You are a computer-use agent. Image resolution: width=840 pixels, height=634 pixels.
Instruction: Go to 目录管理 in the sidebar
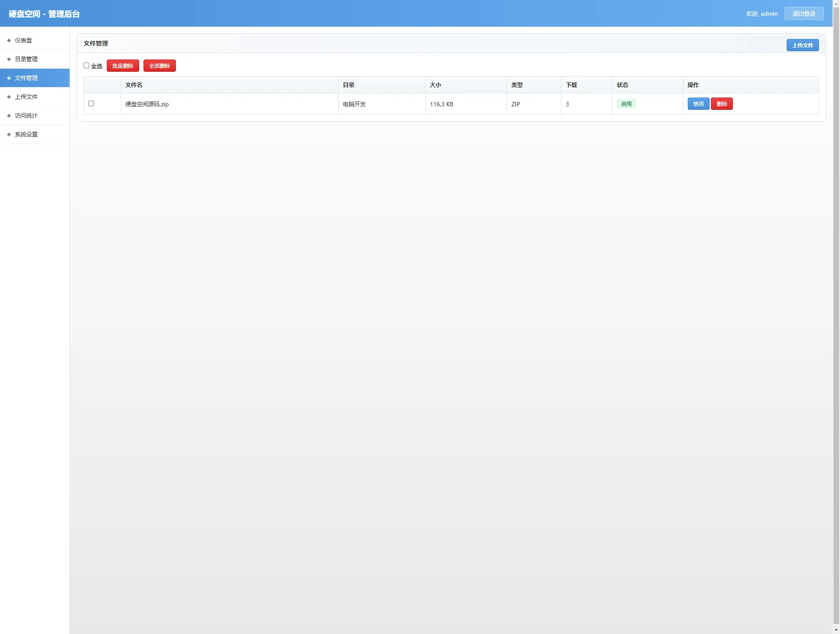26,59
